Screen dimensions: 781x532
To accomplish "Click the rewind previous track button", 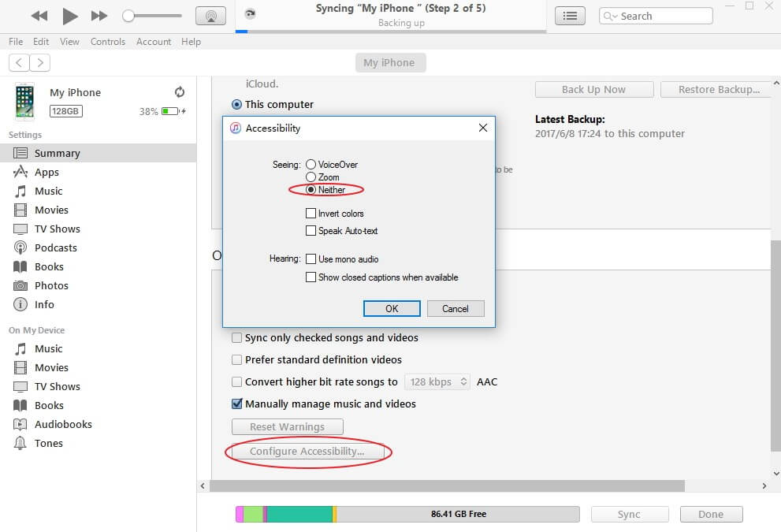I will pos(39,16).
